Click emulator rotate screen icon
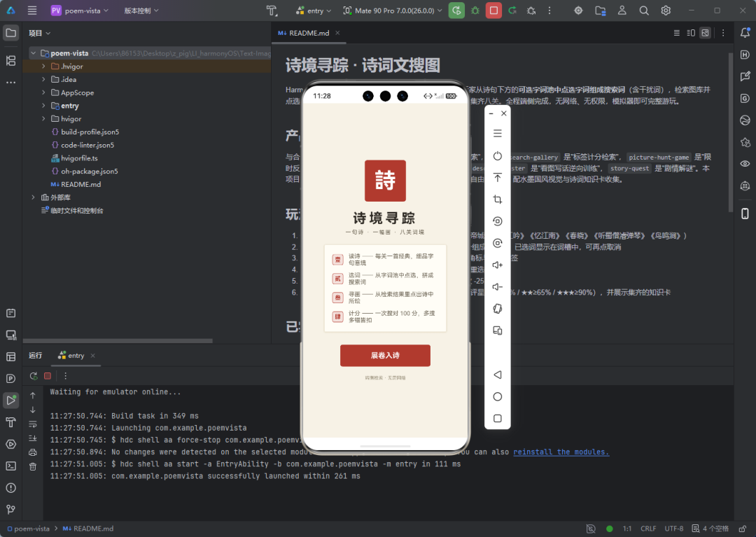The width and height of the screenshot is (756, 537). click(x=498, y=309)
